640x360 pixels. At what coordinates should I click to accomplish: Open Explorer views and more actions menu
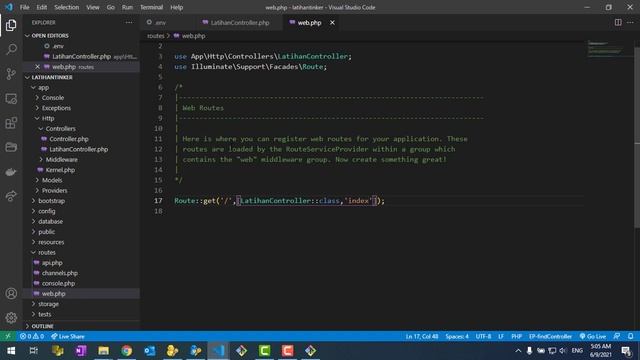pyautogui.click(x=129, y=22)
